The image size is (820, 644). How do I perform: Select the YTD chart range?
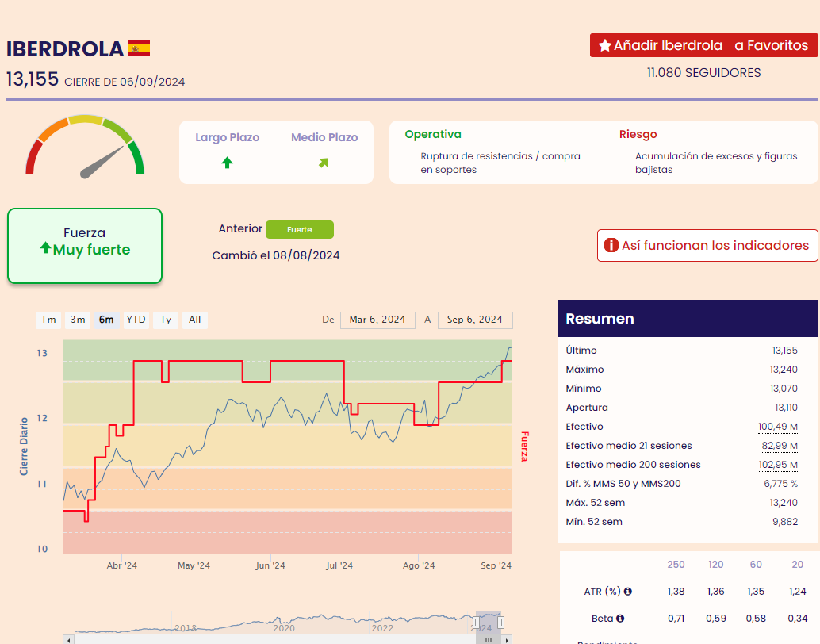[x=136, y=320]
